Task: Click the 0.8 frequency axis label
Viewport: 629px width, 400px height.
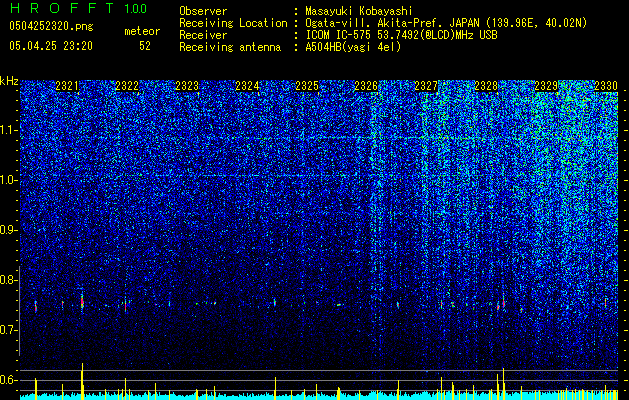Action: pyautogui.click(x=8, y=280)
